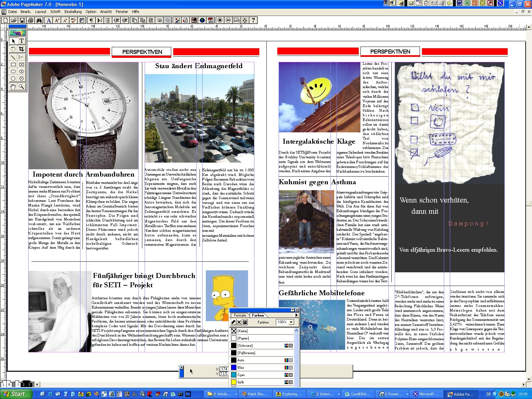Click the Bart Simpson image on the page
This screenshot has width=532, height=399.
[227, 295]
